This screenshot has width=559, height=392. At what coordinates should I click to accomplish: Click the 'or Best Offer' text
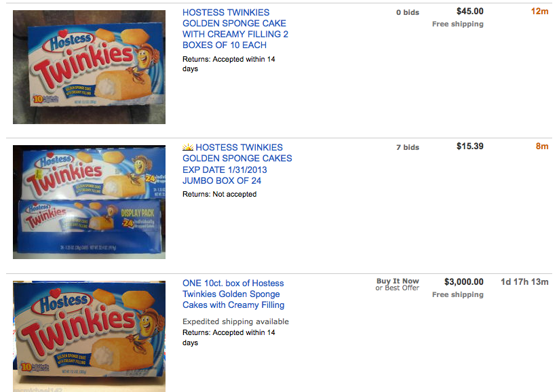397,288
